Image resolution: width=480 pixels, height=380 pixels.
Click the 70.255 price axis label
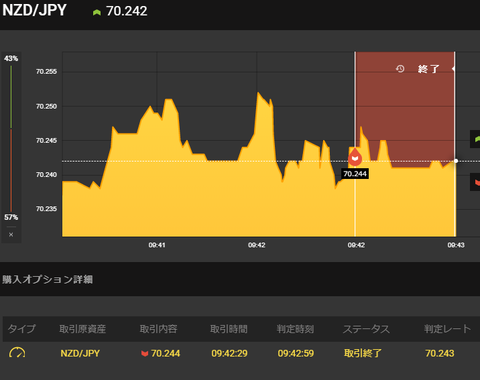46,72
